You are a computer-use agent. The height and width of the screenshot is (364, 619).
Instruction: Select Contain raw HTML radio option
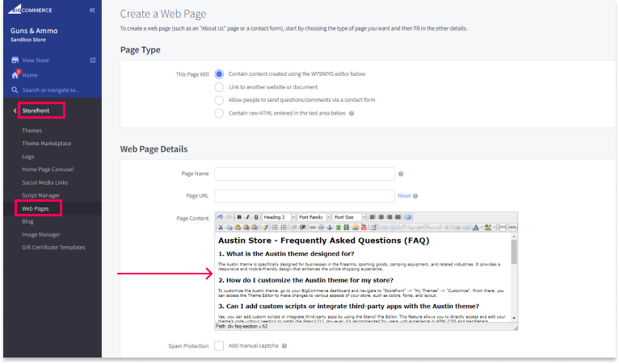pos(219,113)
